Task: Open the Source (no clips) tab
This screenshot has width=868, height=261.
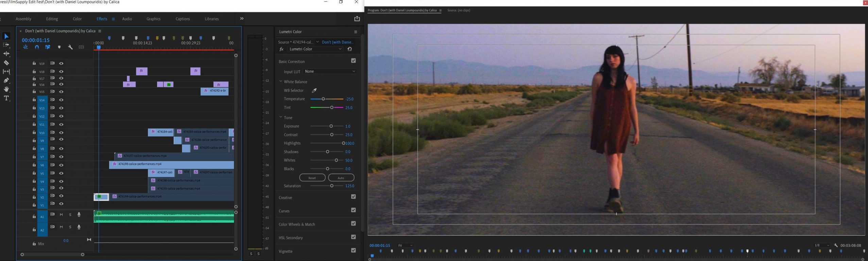Action: (459, 11)
